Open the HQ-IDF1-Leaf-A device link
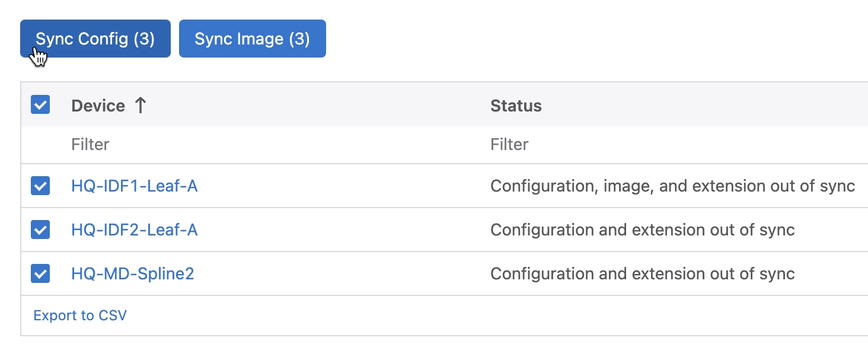 pyautogui.click(x=134, y=186)
